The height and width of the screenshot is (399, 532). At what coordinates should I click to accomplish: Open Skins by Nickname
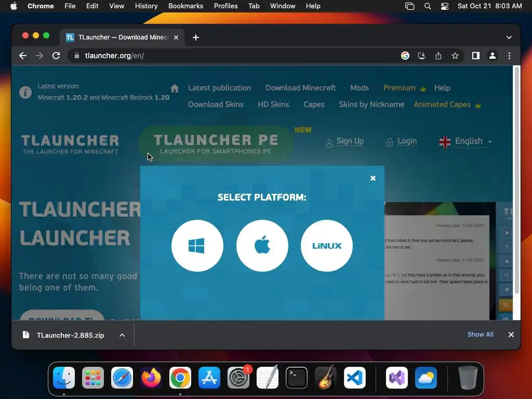pos(371,104)
